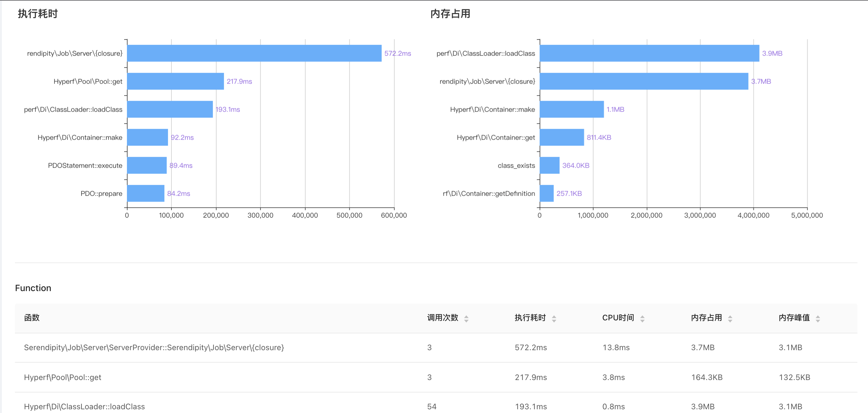Click the Hyperf\Pool\Pool::get 217.9ms bar
Image resolution: width=868 pixels, height=413 pixels.
175,81
